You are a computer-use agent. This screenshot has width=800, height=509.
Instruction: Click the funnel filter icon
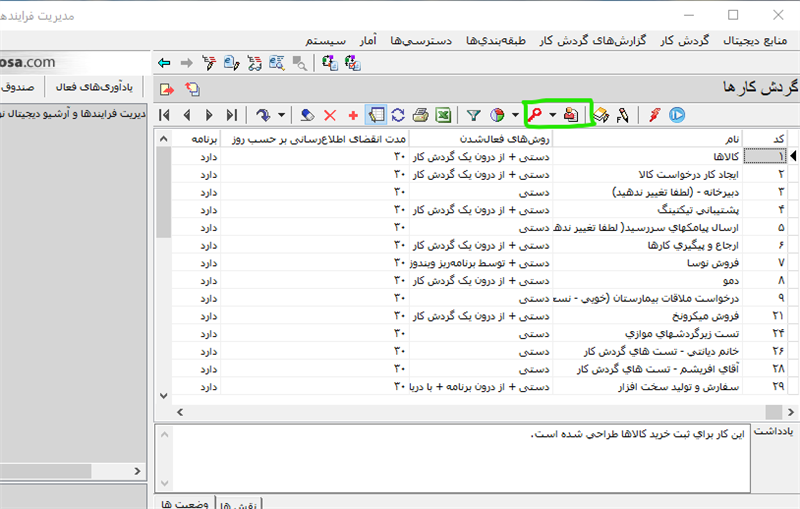click(474, 115)
